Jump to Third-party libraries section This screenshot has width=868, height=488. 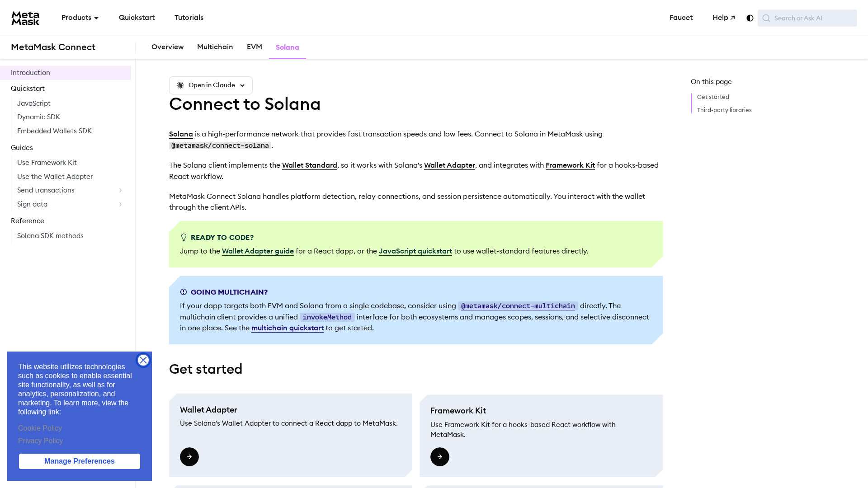(724, 110)
